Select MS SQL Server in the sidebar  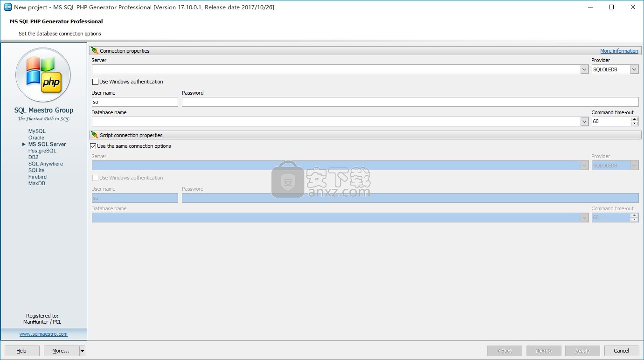click(47, 145)
